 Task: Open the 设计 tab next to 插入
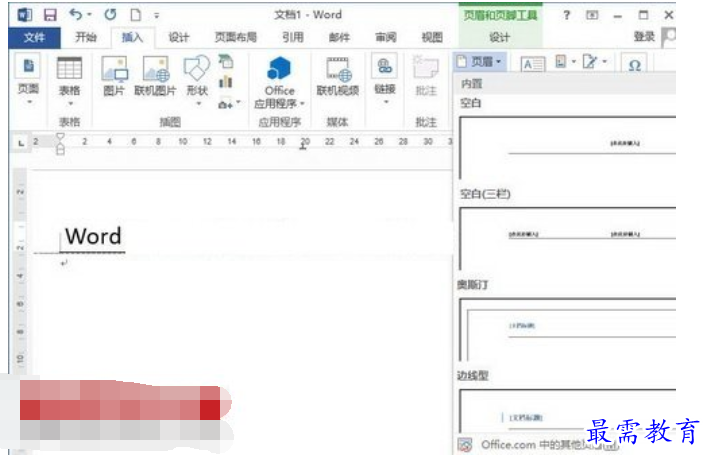178,37
